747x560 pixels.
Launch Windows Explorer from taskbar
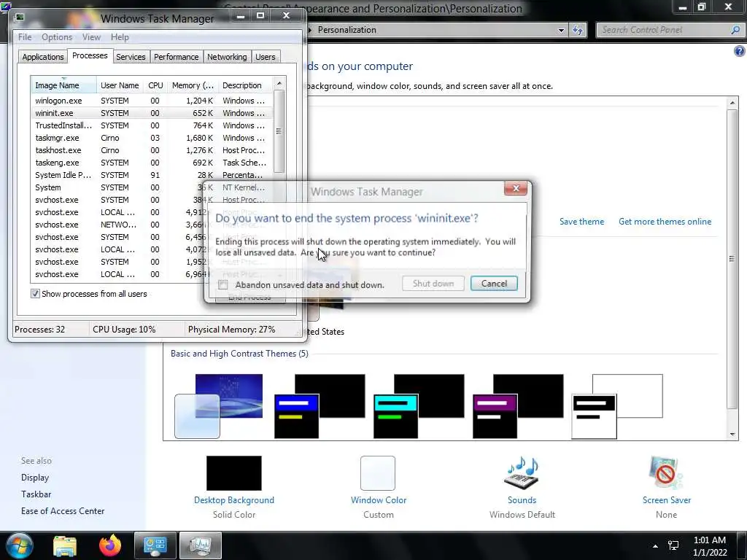pyautogui.click(x=65, y=545)
